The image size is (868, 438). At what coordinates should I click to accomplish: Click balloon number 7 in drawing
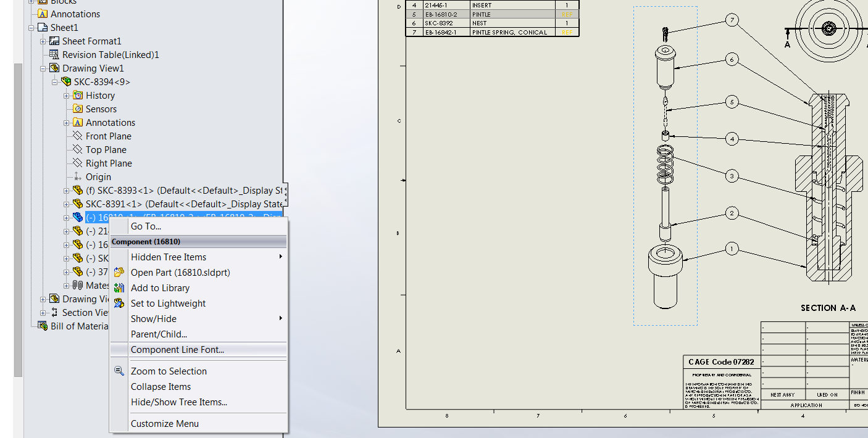click(x=732, y=20)
